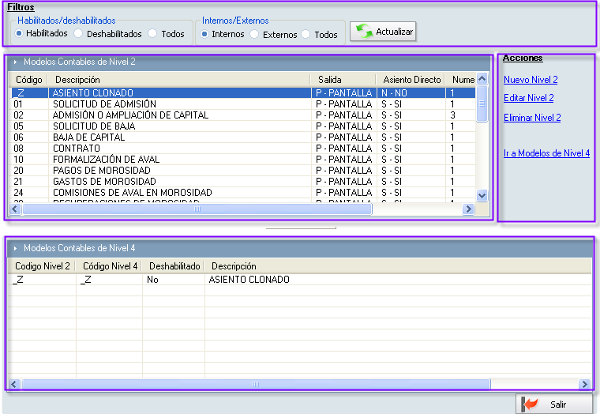
Task: Select the Internos radio button
Action: coord(206,33)
